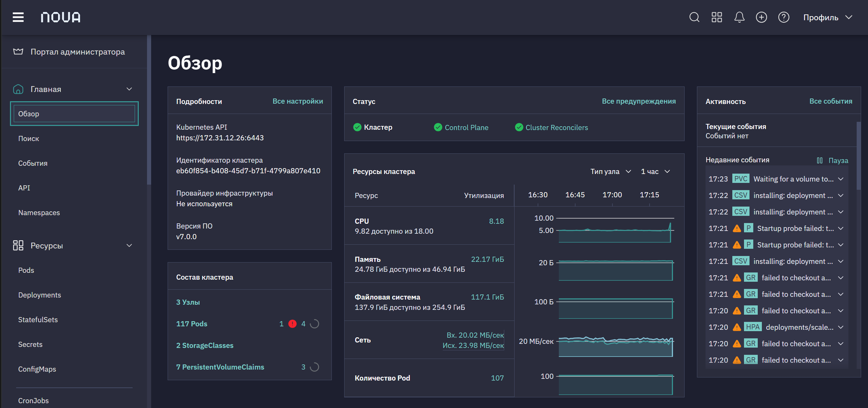Viewport: 868px width, 408px height.
Task: Click the HPA badge on 17:20 event
Action: click(x=753, y=327)
